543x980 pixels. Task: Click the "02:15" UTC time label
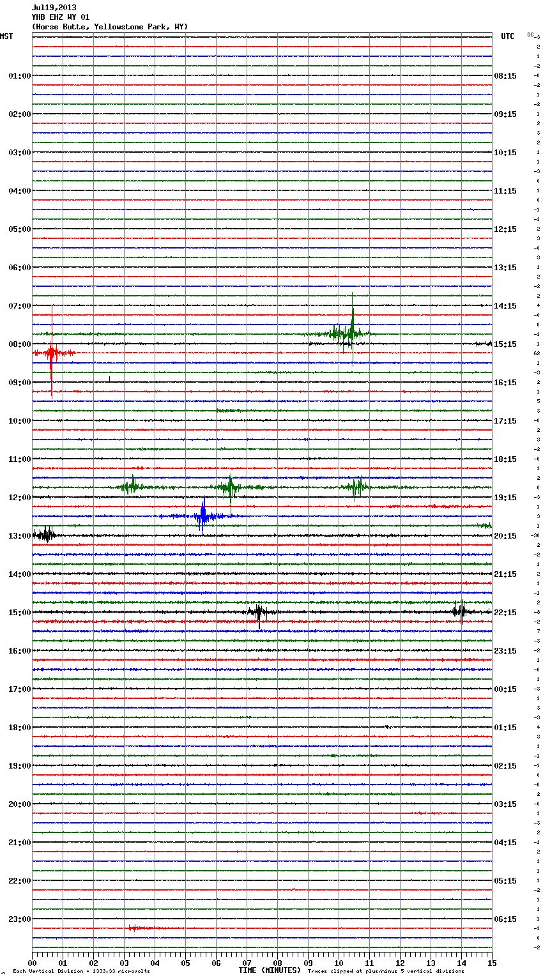(505, 766)
